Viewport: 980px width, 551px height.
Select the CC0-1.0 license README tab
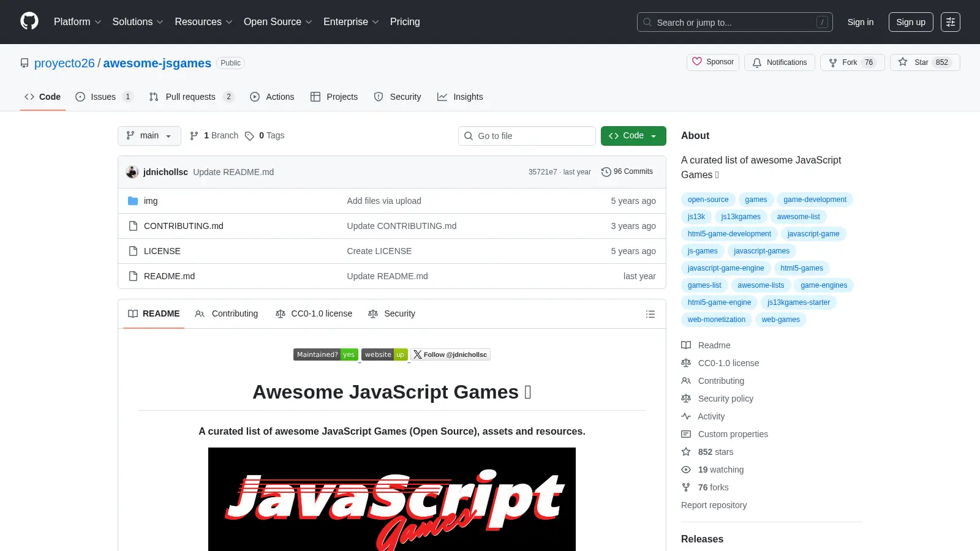314,314
